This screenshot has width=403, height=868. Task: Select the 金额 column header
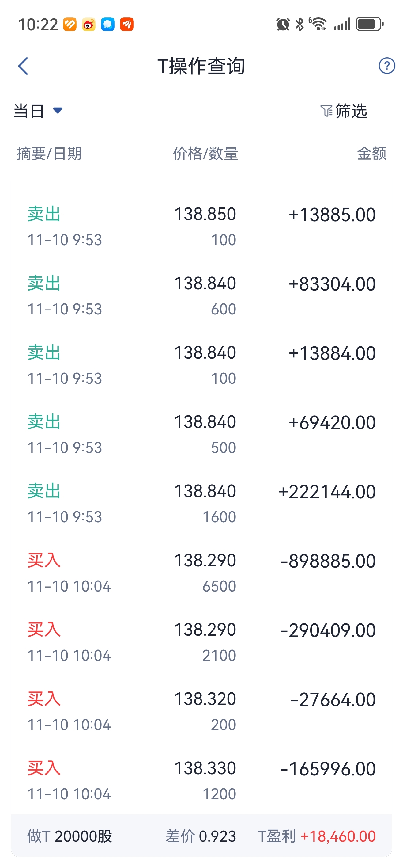point(371,154)
